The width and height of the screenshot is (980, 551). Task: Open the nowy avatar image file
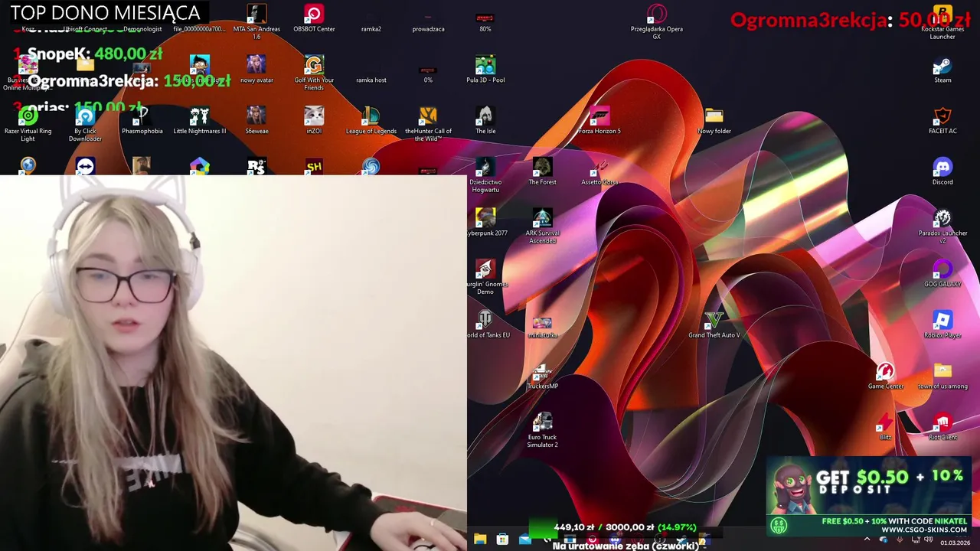point(256,70)
